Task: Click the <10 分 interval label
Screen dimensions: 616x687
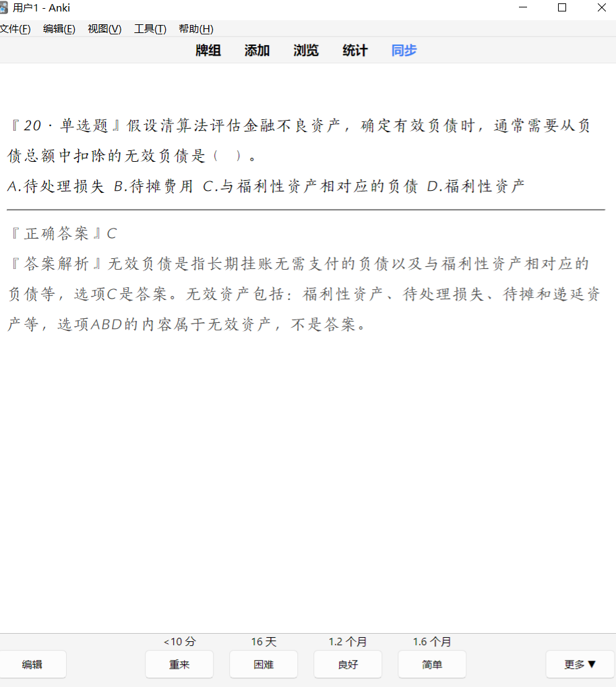Action: [180, 641]
